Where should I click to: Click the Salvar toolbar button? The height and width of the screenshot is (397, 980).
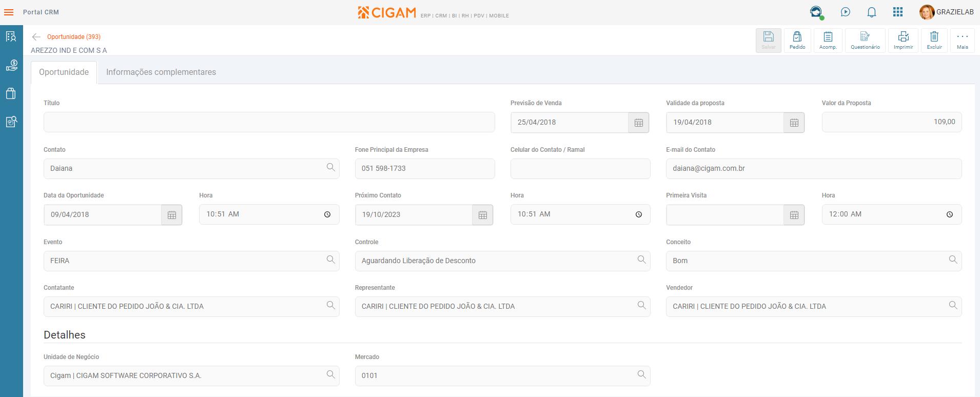tap(769, 40)
